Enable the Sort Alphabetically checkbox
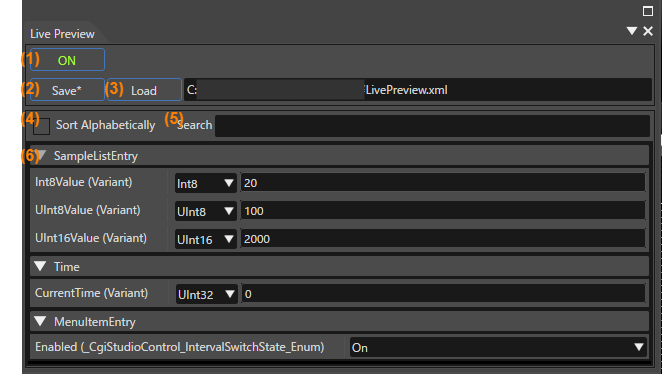 [x=41, y=126]
